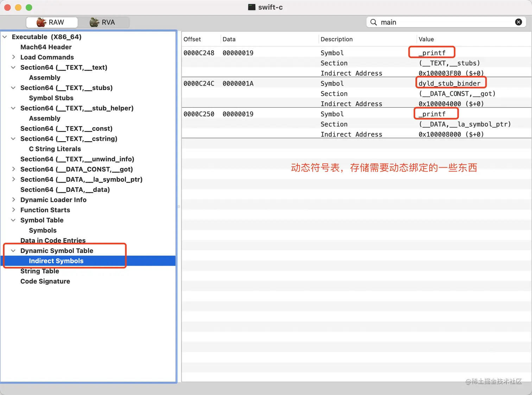Collapse Section64 (__TEXT,__stub_helper) node
This screenshot has height=395, width=532.
13,108
